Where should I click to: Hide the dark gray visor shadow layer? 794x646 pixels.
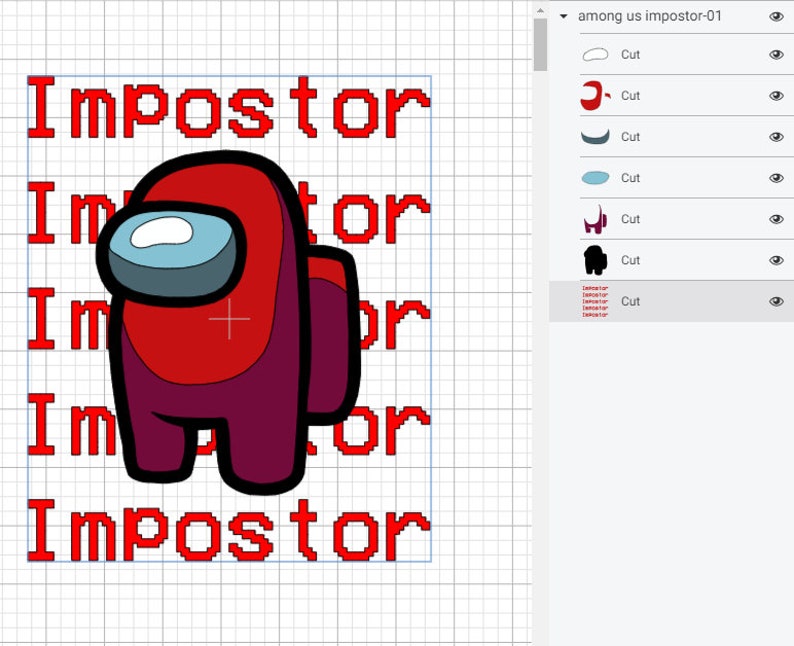click(776, 137)
